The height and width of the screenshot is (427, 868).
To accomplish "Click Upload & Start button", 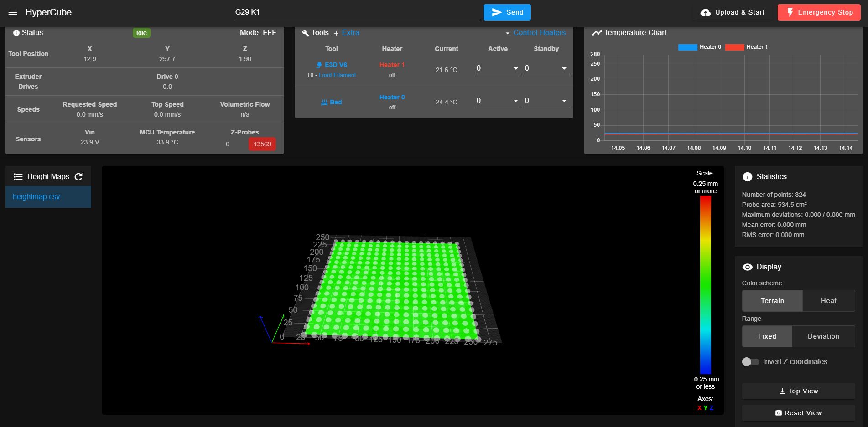I will 732,12.
